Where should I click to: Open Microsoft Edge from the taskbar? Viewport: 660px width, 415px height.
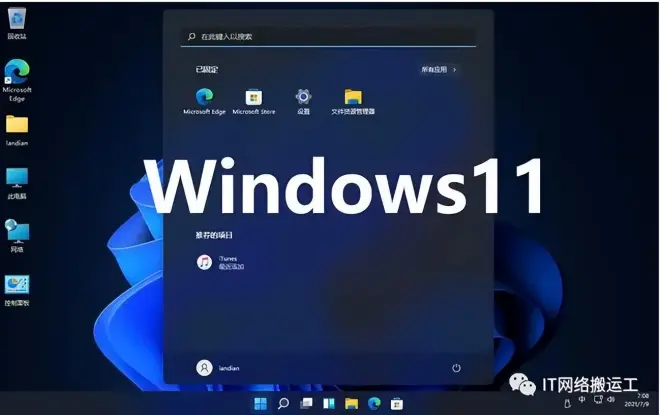374,404
